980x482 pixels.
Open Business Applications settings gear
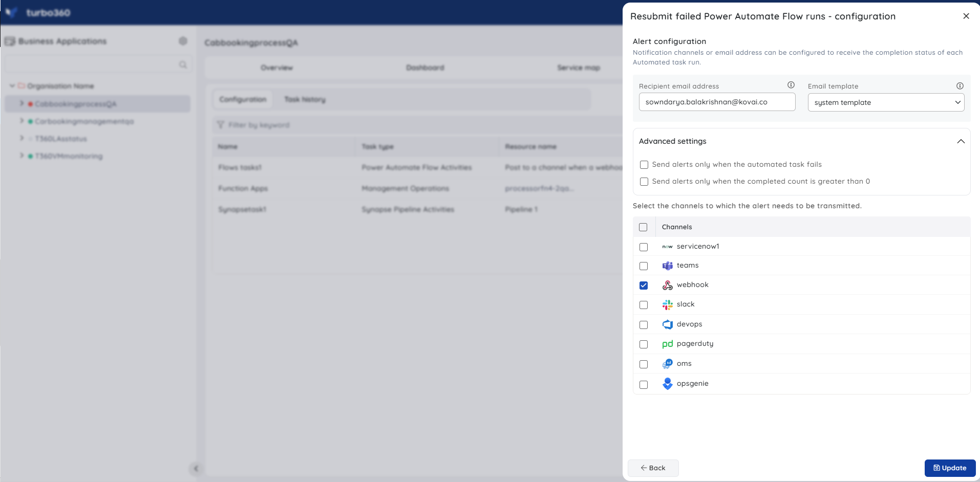[x=183, y=41]
